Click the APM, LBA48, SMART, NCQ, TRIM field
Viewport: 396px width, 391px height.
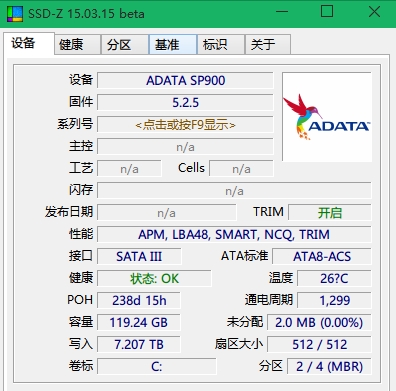(x=234, y=235)
